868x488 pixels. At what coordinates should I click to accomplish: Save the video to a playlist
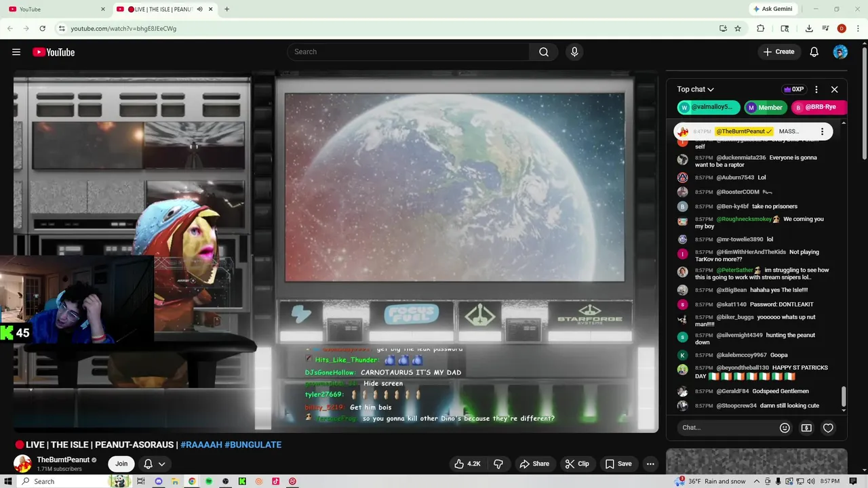click(x=618, y=464)
